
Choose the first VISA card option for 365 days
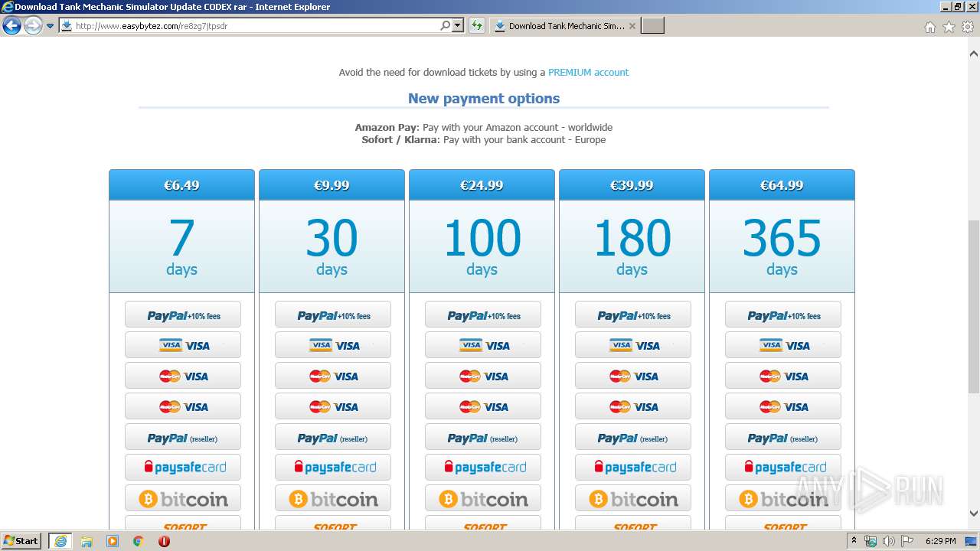pos(783,345)
